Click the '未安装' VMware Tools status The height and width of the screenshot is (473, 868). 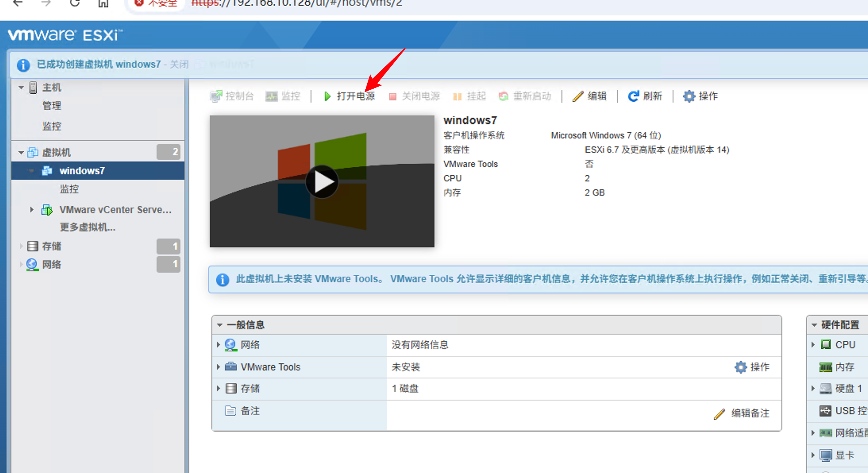(406, 367)
